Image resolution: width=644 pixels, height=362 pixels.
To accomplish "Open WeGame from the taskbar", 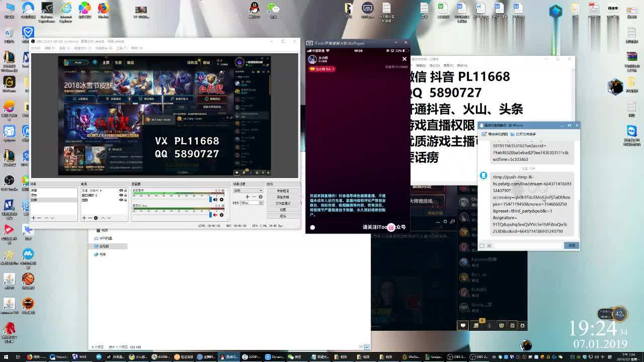I will 411,357.
